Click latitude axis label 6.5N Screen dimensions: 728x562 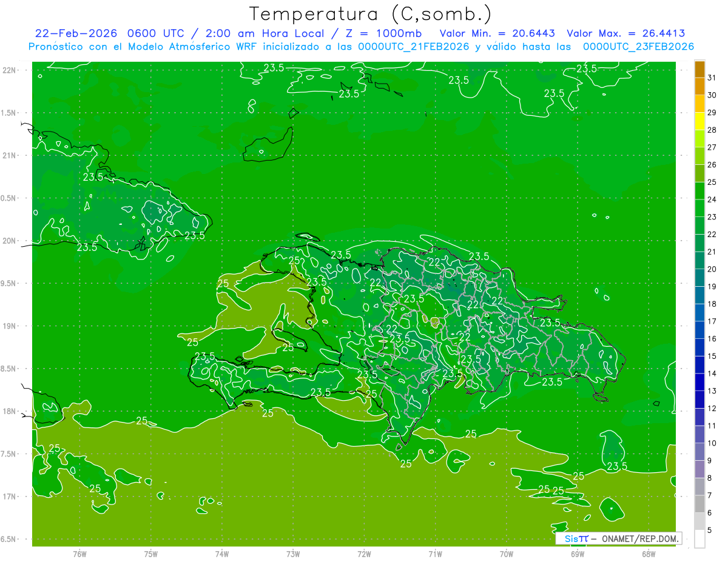pyautogui.click(x=9, y=539)
